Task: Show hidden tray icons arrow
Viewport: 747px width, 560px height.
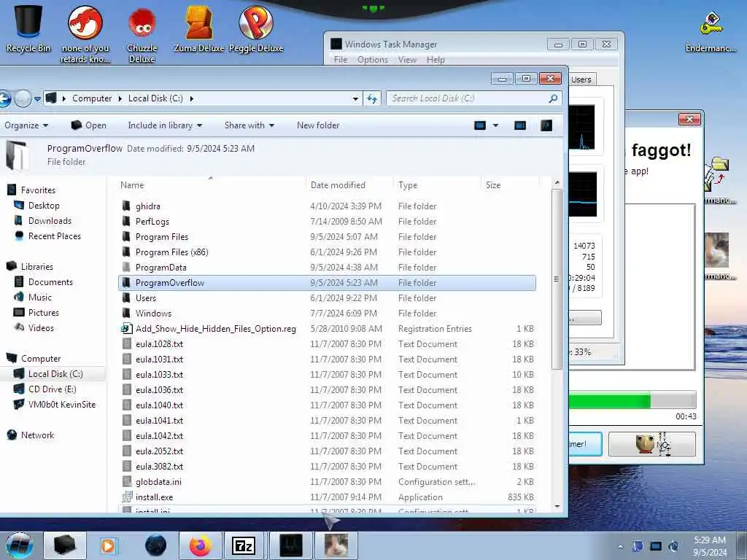Action: [620, 546]
